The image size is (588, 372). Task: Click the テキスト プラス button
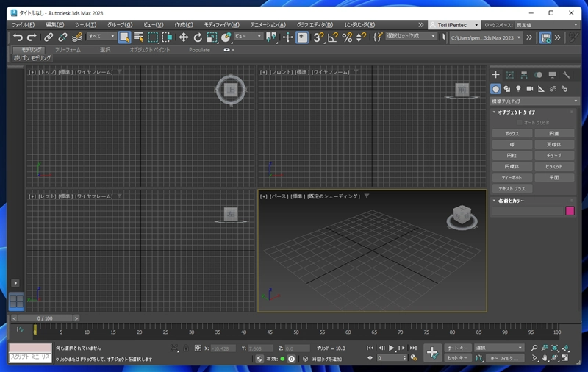tap(512, 189)
